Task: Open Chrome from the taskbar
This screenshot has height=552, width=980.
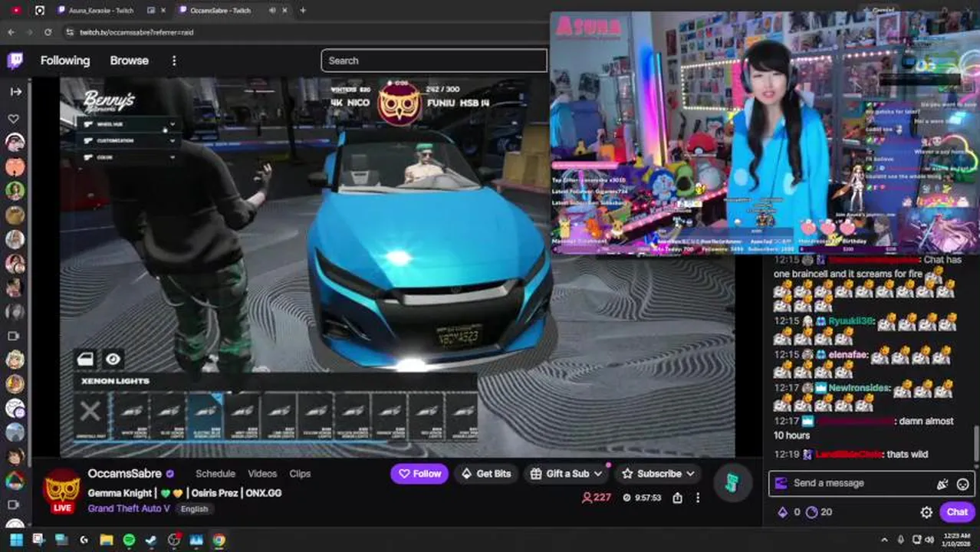Action: pyautogui.click(x=219, y=540)
